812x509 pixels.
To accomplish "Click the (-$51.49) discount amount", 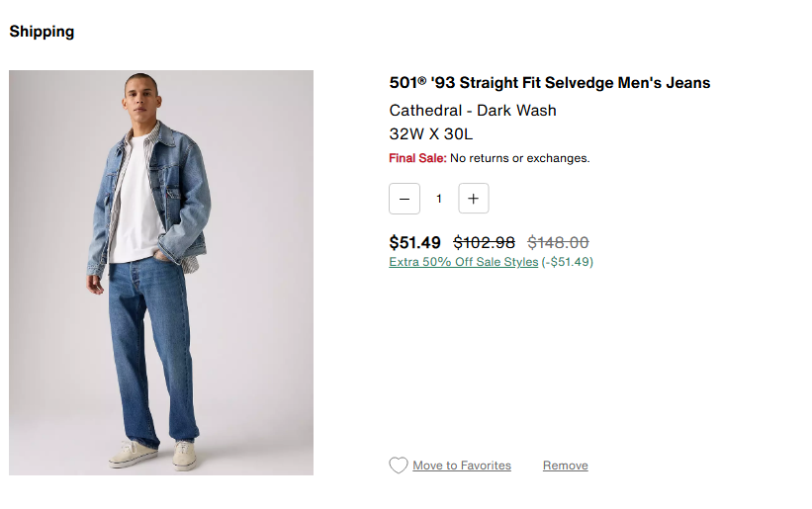I will coord(567,262).
